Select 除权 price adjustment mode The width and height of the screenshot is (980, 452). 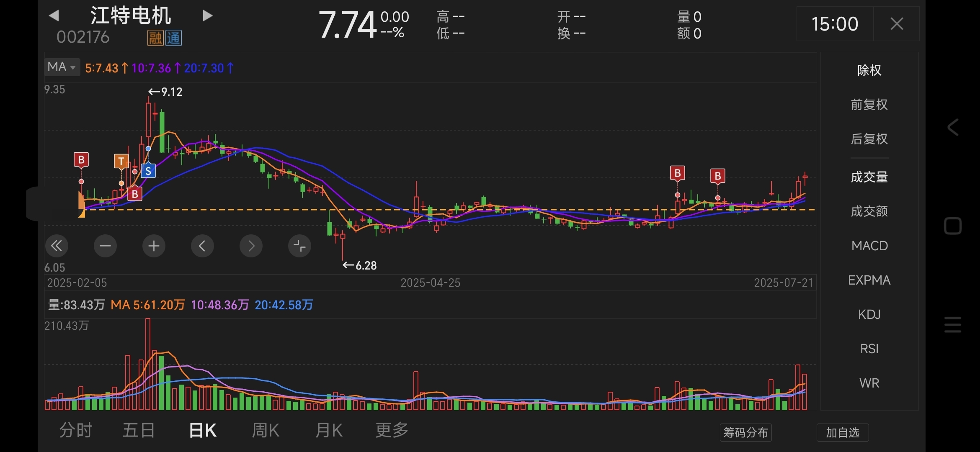pyautogui.click(x=869, y=70)
